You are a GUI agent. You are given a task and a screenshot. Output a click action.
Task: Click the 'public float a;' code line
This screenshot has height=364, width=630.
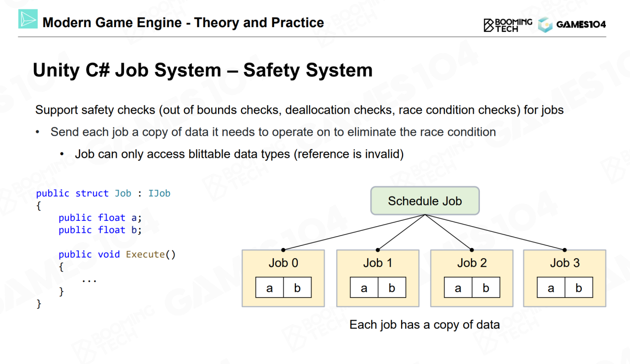100,217
